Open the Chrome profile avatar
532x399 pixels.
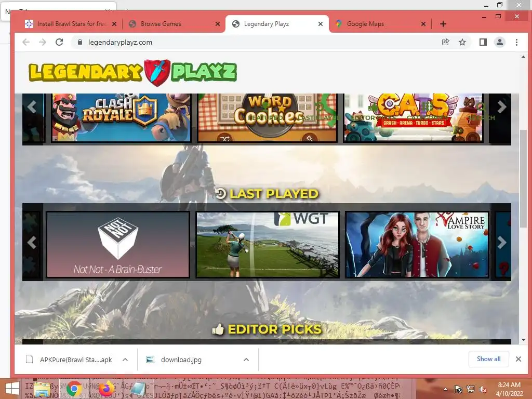point(499,42)
